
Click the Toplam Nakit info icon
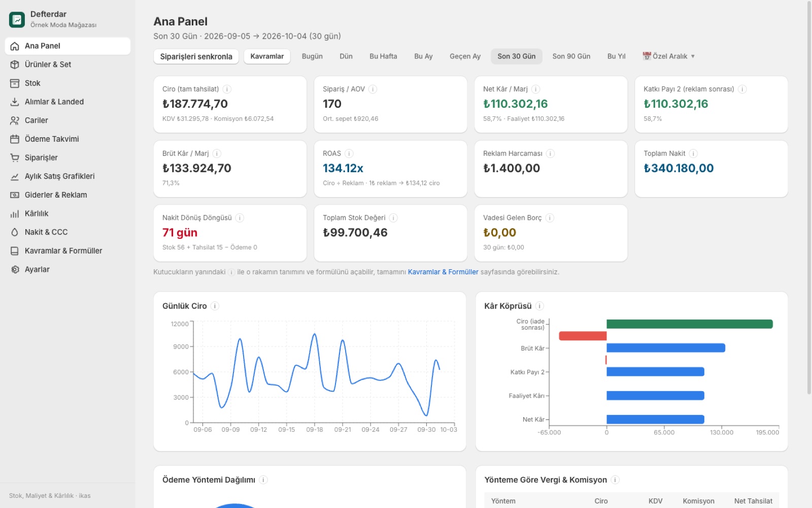[694, 153]
